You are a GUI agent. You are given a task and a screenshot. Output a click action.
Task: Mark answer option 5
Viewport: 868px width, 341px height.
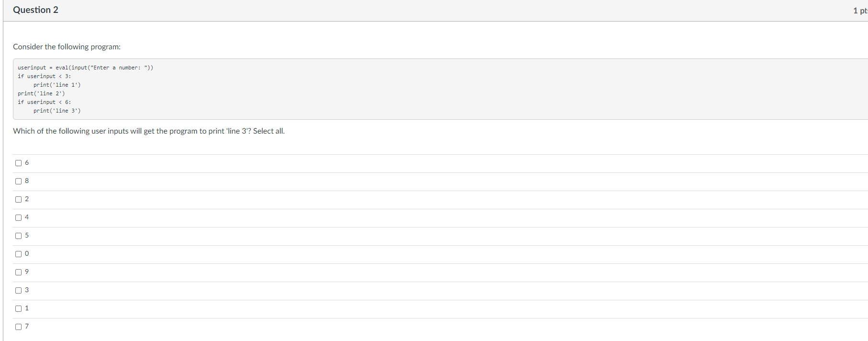coord(18,236)
